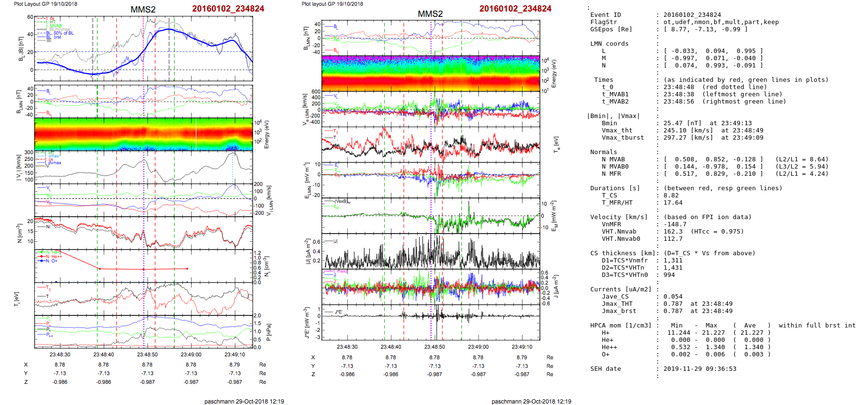Click the red 20160102_234824 label above right plot
Viewport: 868px width, 405px height.
click(x=515, y=9)
